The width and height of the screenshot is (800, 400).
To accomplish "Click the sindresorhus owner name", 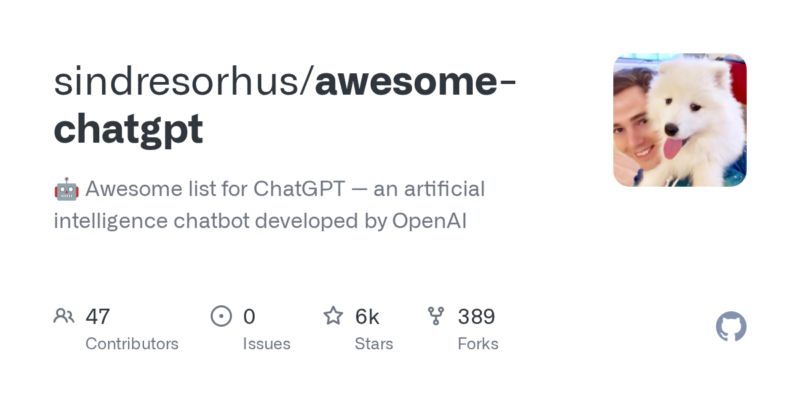I will point(177,84).
